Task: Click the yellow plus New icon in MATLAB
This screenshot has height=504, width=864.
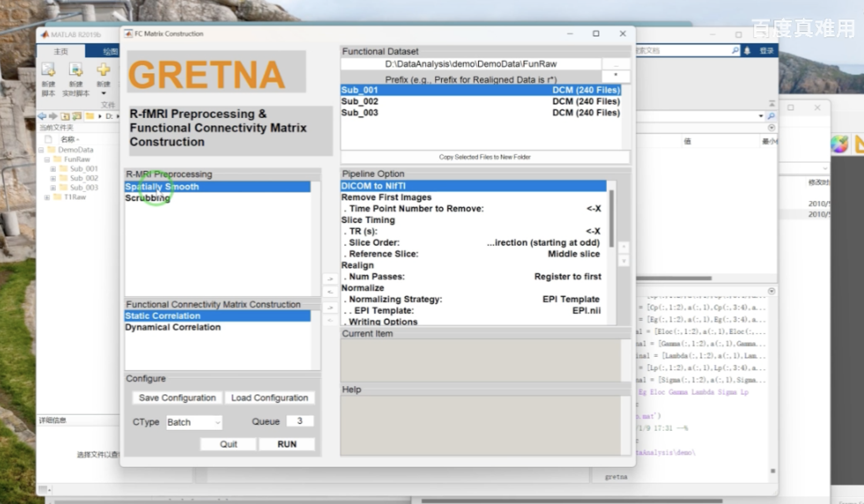Action: point(104,69)
